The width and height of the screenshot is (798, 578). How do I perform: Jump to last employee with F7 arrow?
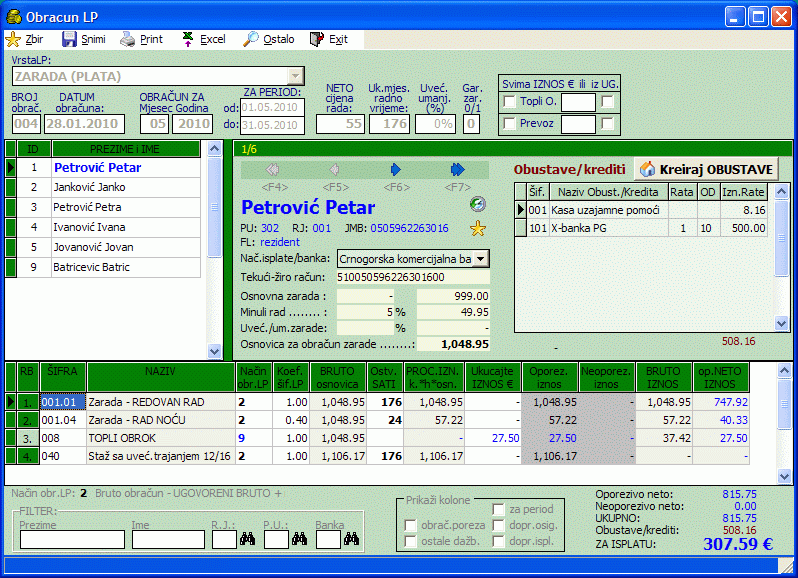point(458,169)
